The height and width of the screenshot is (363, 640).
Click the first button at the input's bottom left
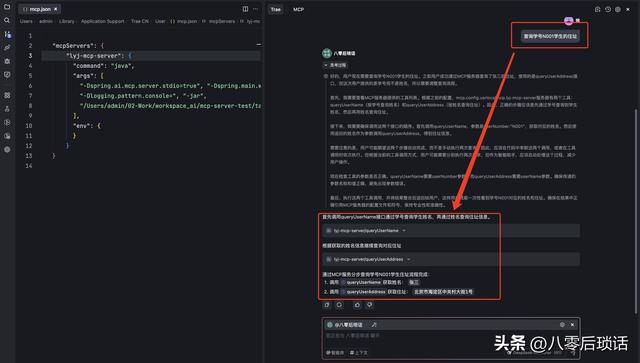click(335, 352)
